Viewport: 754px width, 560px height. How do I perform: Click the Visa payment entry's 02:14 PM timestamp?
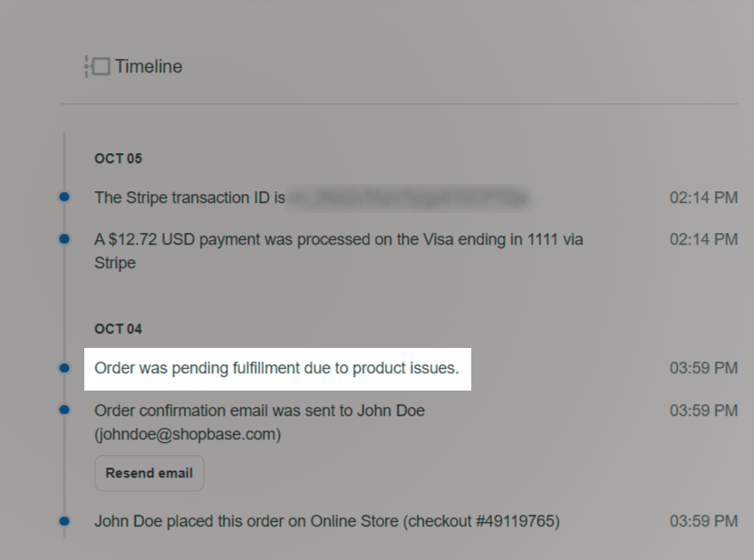(x=703, y=239)
